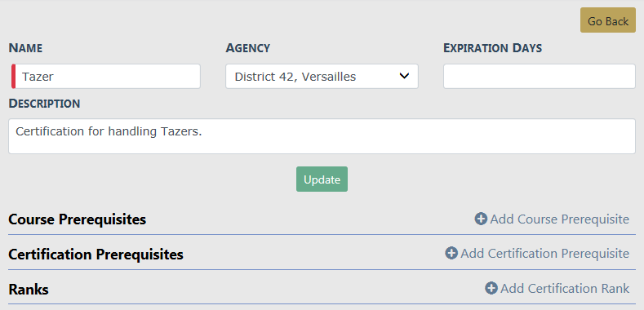Click the Description field label
Viewport: 644px width, 310px height.
point(44,104)
